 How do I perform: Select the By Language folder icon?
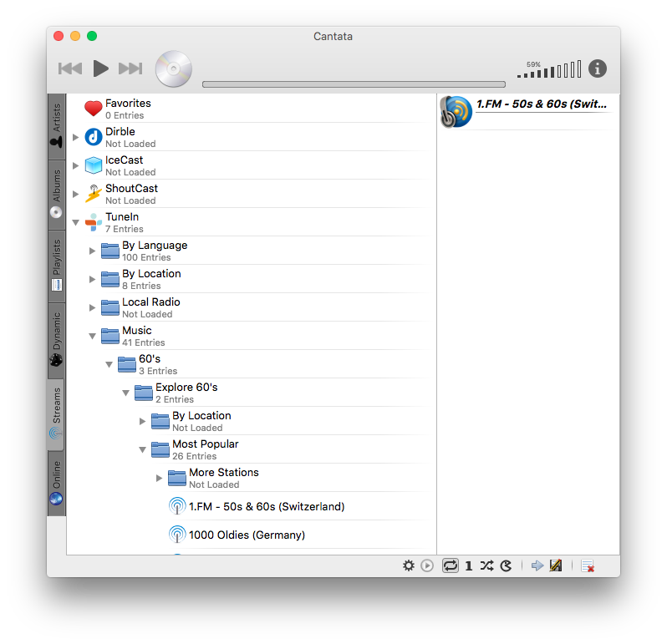point(110,251)
